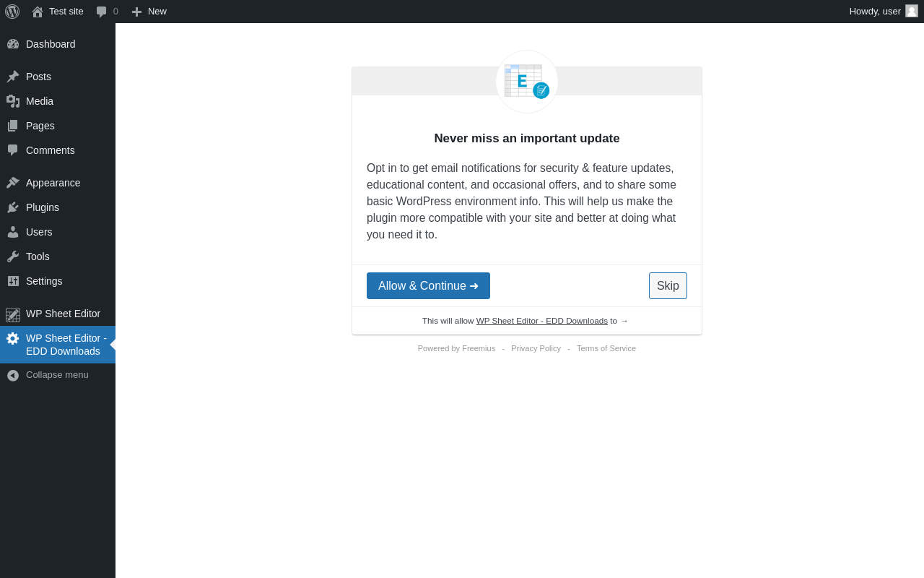Click the Collapse menu arrow icon

tap(13, 376)
